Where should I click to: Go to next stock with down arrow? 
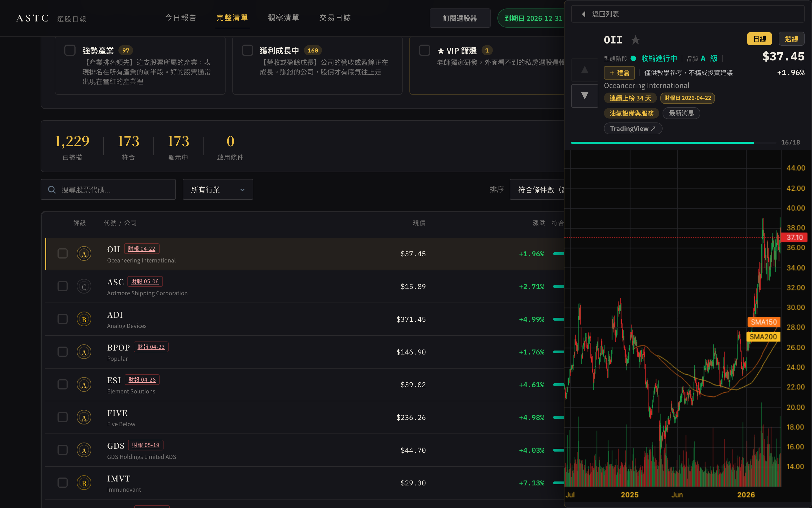coord(584,96)
